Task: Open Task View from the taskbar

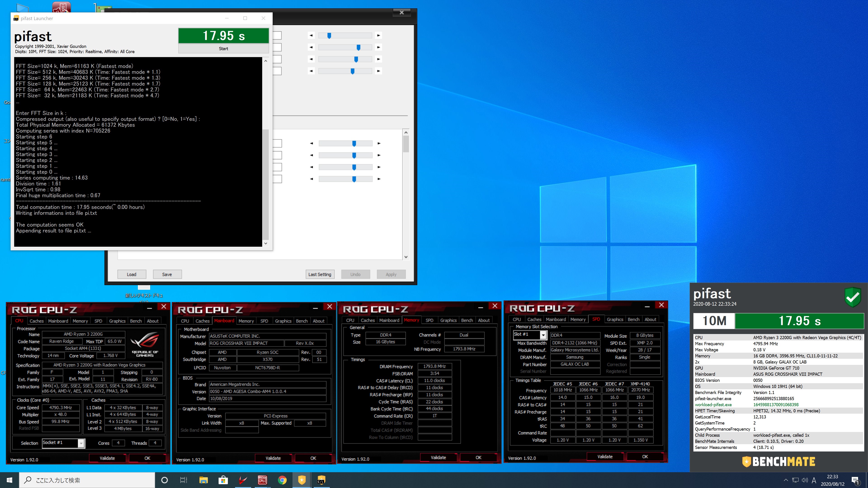Action: (184, 480)
